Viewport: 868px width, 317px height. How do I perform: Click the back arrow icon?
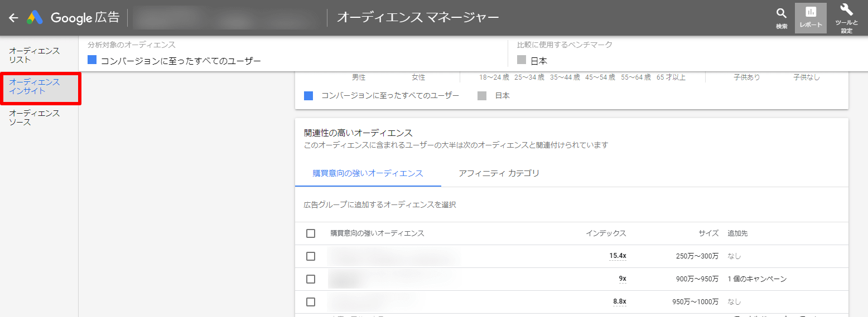coord(13,18)
